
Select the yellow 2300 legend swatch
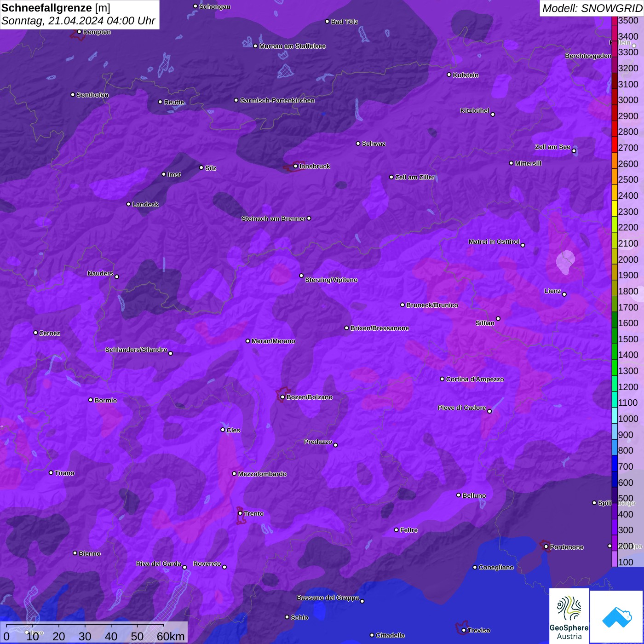pos(615,208)
